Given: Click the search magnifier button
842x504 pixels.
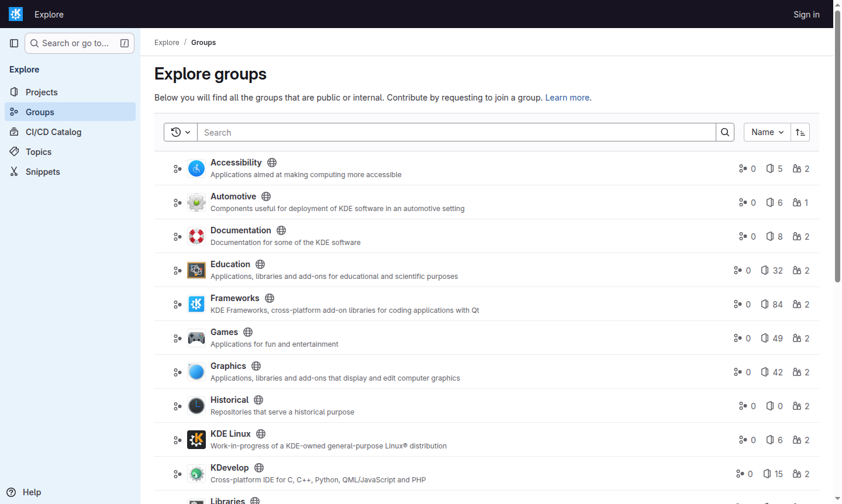Looking at the screenshot, I should [725, 132].
